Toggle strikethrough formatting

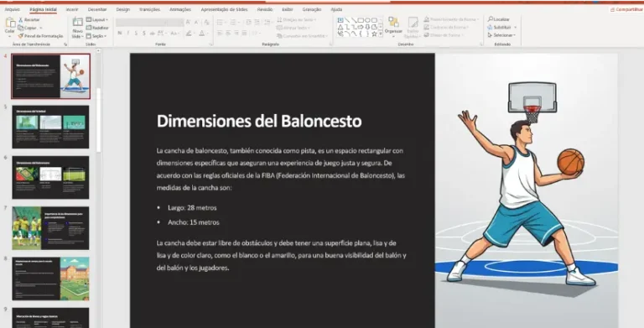(152, 34)
